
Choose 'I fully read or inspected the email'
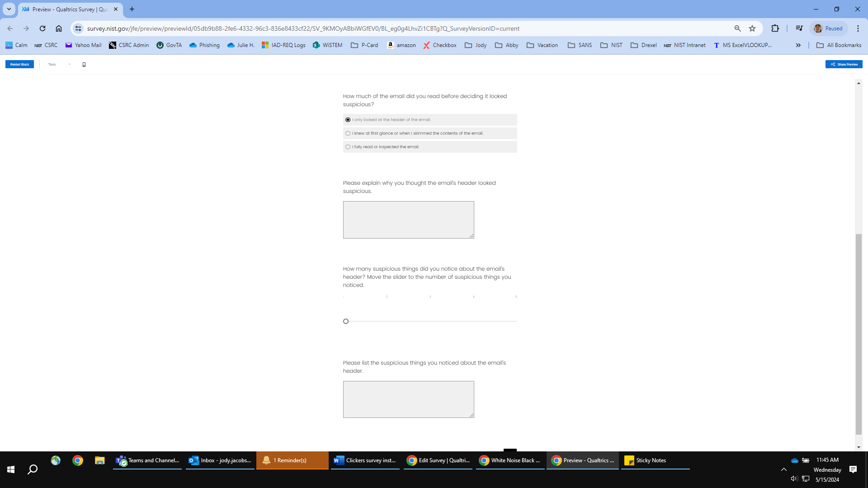click(x=348, y=147)
